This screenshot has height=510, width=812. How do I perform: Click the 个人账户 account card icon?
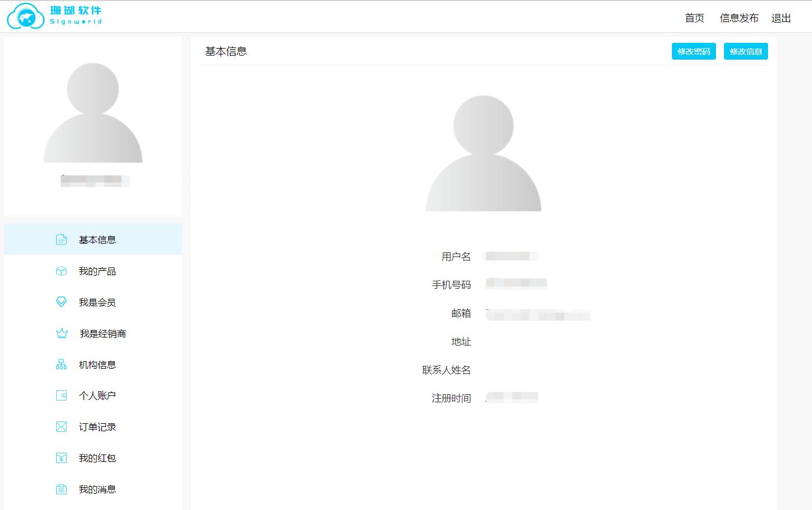pos(61,395)
